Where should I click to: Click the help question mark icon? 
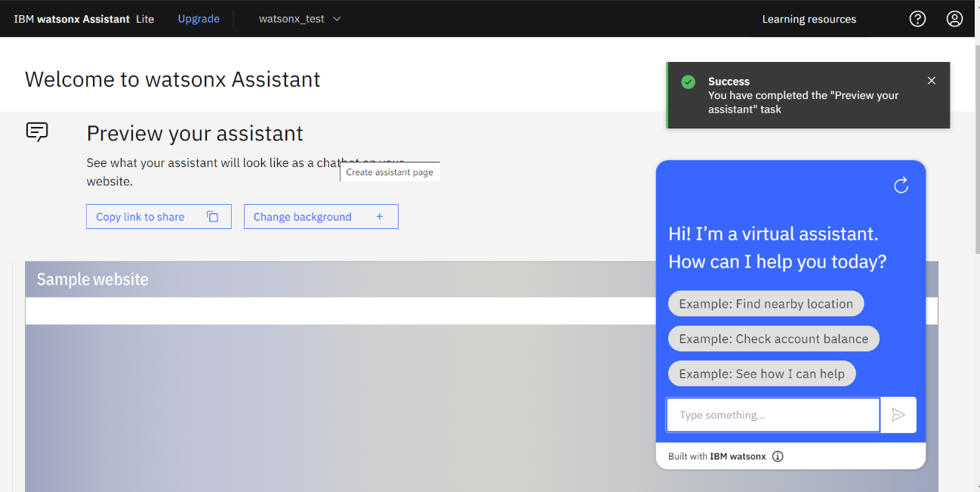[x=917, y=19]
